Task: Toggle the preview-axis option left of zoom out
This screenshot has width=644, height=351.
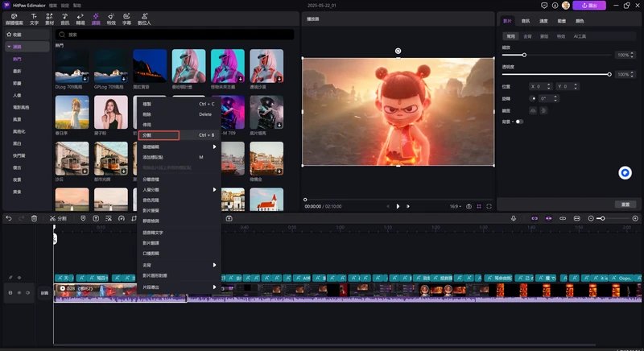Action: pyautogui.click(x=576, y=218)
